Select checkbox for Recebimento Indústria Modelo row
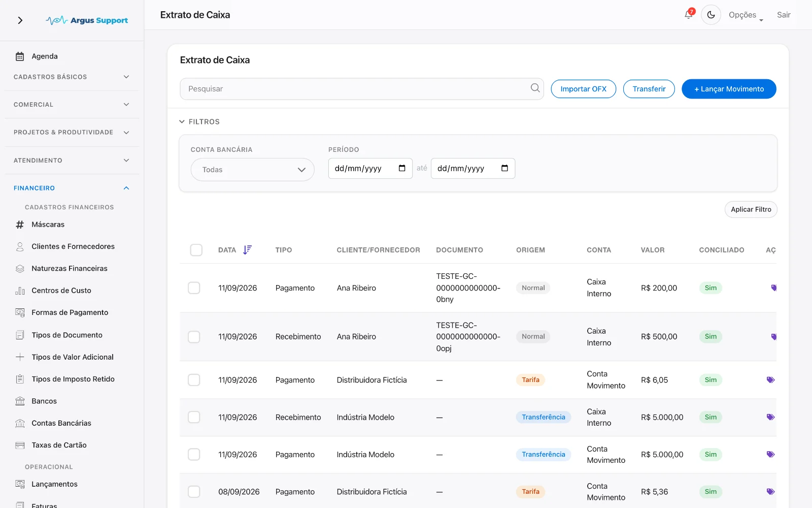The width and height of the screenshot is (812, 508). tap(194, 417)
